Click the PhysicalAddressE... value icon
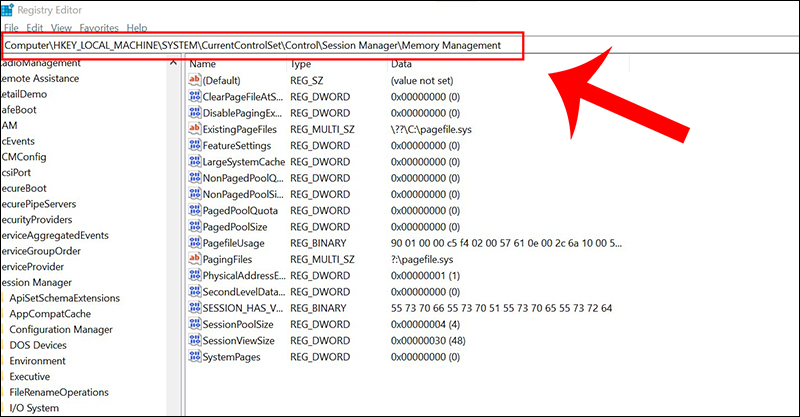800x417 pixels. pos(194,275)
